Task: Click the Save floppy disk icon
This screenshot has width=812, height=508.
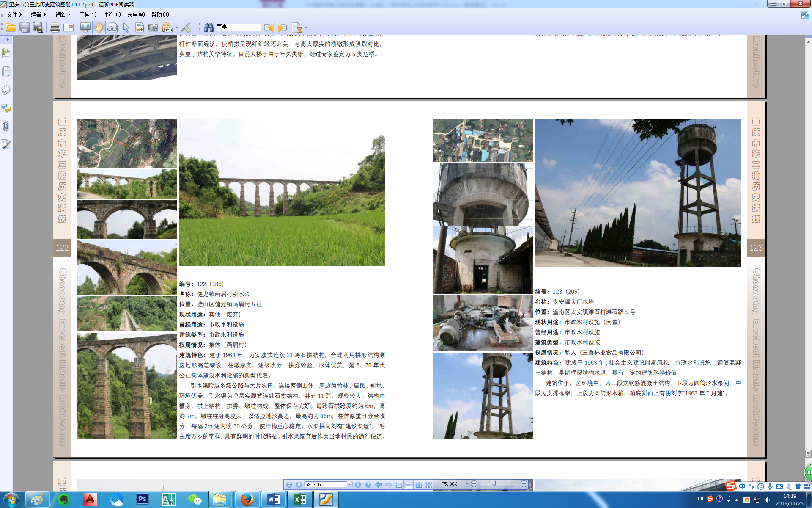Action: pyautogui.click(x=25, y=28)
